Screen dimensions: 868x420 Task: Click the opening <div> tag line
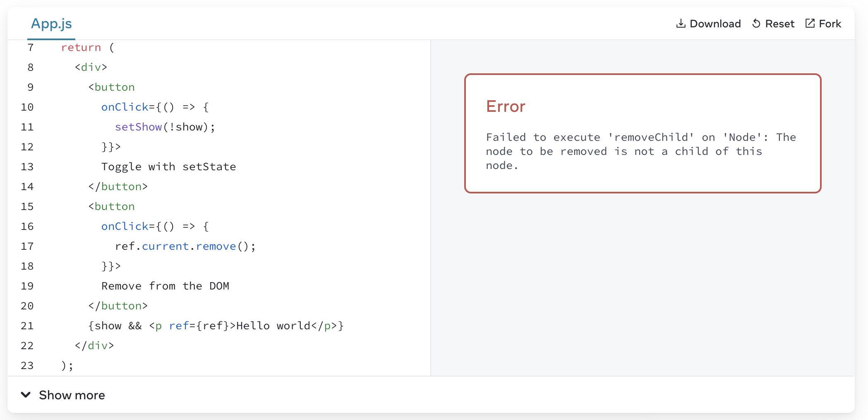click(91, 67)
